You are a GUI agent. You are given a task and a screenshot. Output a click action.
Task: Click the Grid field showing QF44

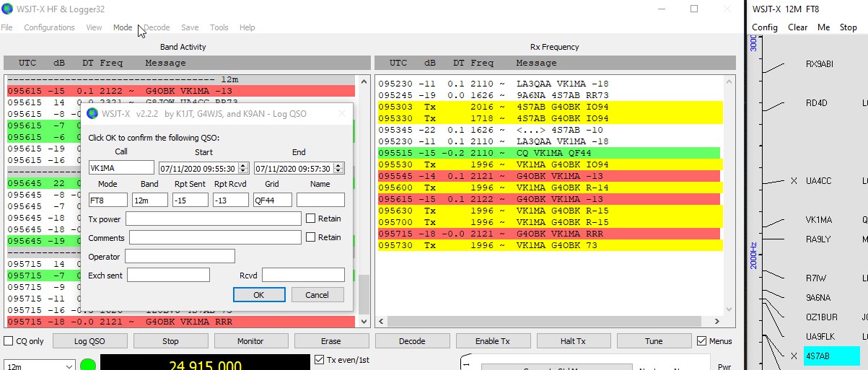coord(272,200)
